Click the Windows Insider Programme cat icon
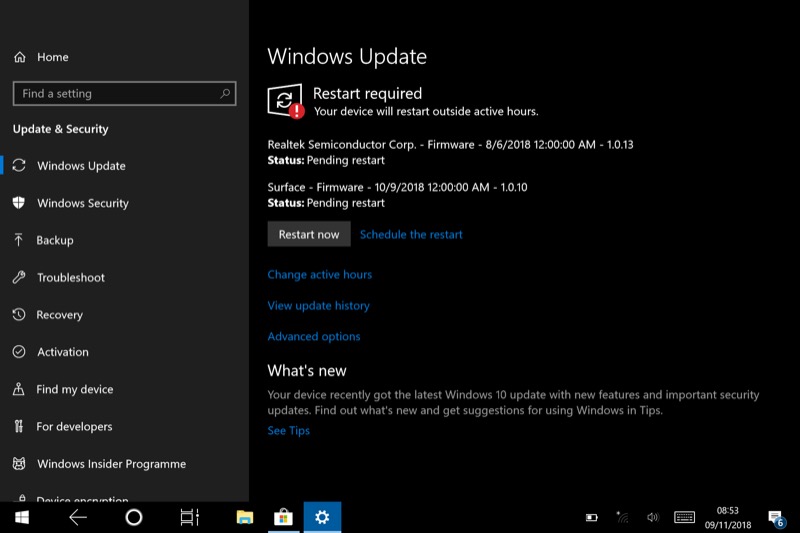Image resolution: width=800 pixels, height=533 pixels. click(19, 463)
